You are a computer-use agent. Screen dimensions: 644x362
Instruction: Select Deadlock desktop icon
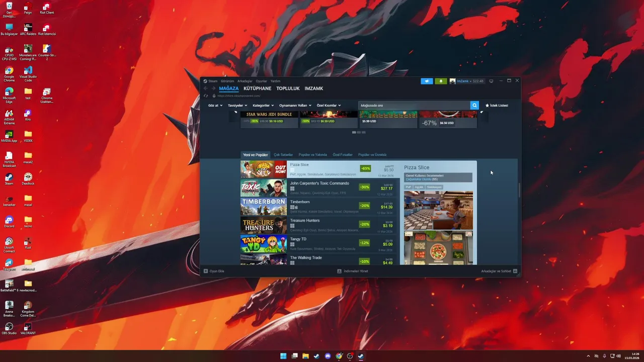pyautogui.click(x=28, y=179)
